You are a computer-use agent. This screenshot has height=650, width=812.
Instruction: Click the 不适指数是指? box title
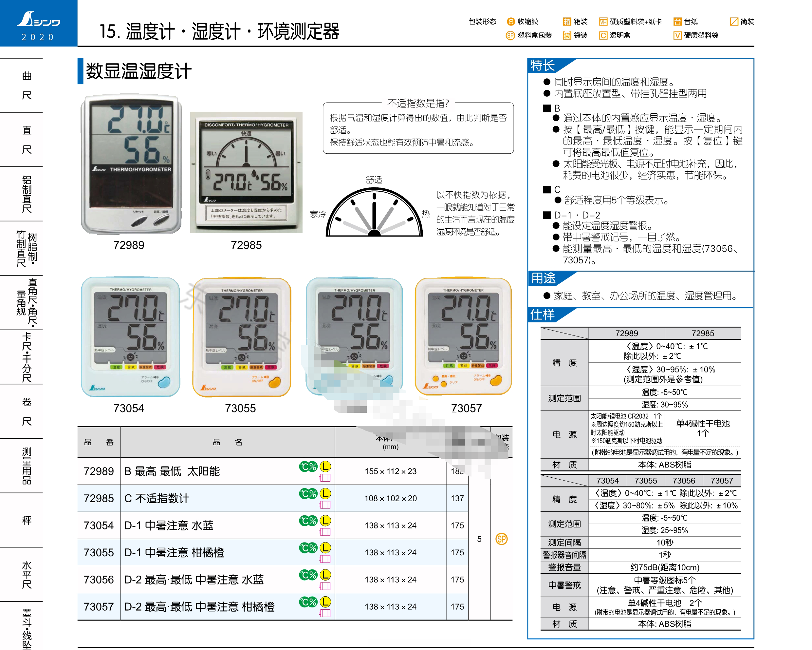418,103
